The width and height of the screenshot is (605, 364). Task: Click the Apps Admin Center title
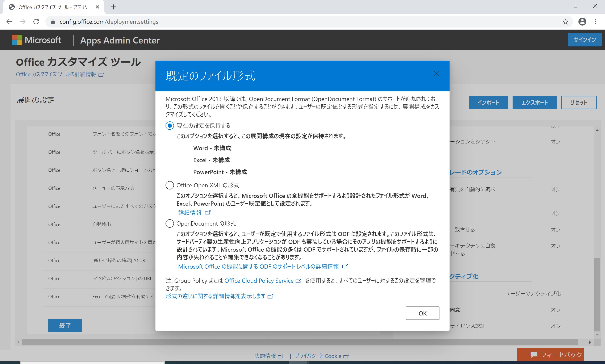120,40
